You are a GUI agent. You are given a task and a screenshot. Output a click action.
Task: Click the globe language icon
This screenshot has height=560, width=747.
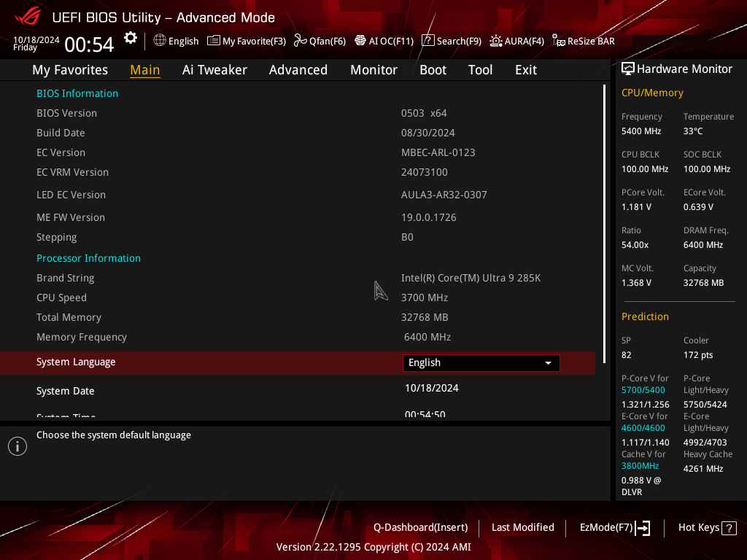point(160,41)
